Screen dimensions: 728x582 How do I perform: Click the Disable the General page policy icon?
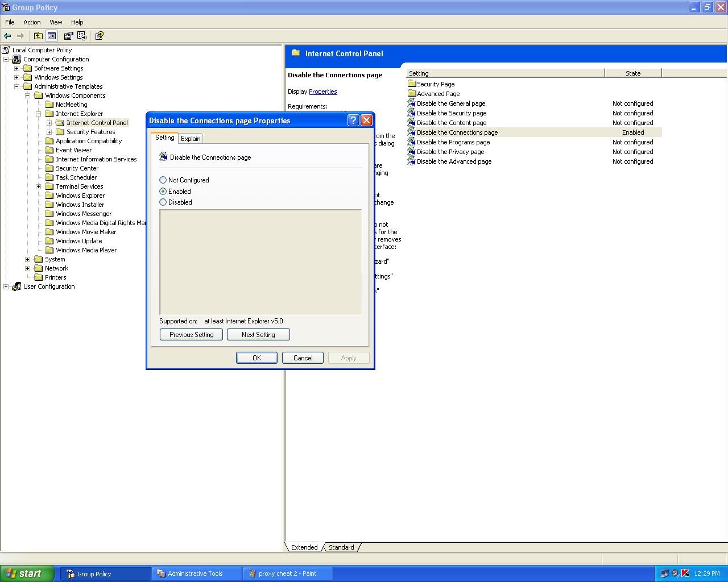pos(412,103)
